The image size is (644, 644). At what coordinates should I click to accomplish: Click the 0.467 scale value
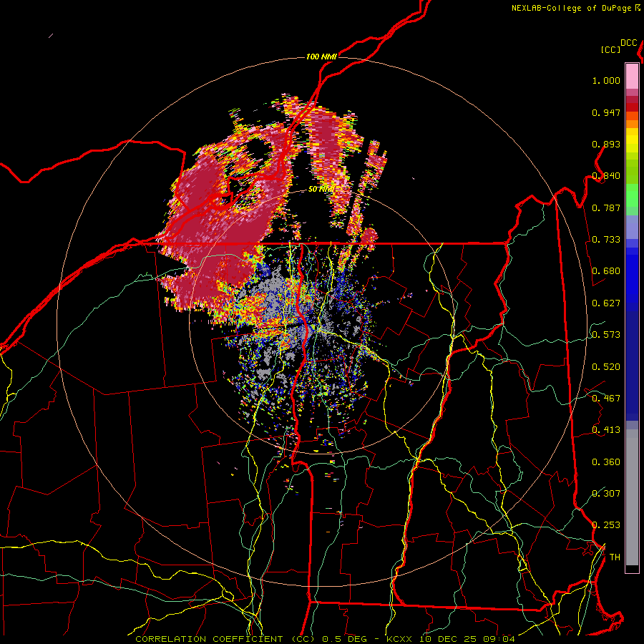click(606, 399)
